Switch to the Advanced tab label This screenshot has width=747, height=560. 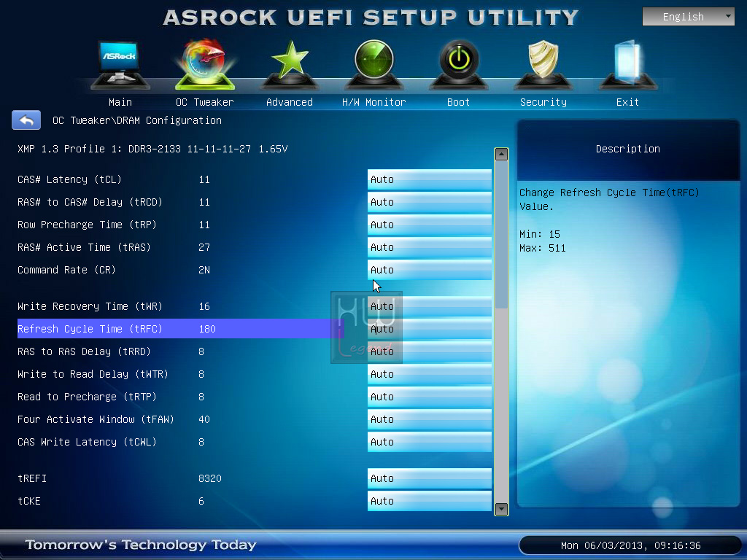[289, 102]
